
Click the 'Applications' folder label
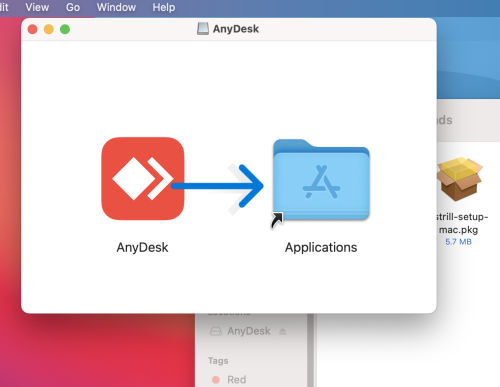point(321,247)
